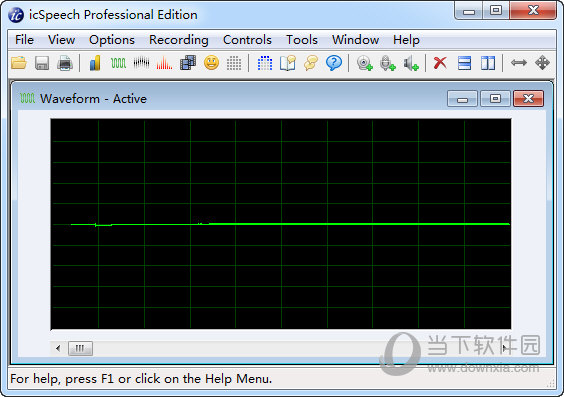Click the blue dotted selection icon
564x397 pixels.
point(265,63)
